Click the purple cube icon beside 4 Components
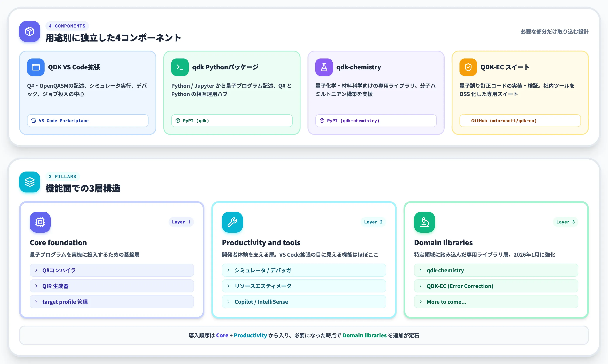 [x=30, y=31]
